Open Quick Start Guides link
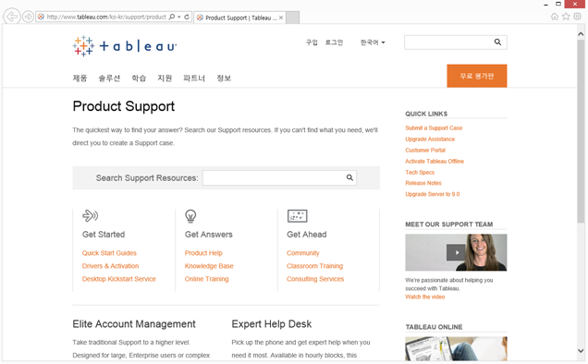 [x=109, y=253]
